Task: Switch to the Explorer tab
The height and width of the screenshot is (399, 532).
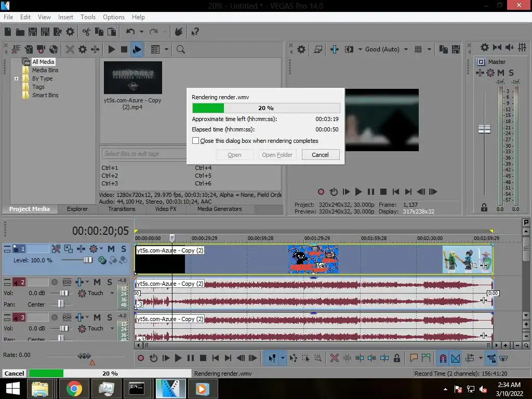Action: [x=77, y=209]
